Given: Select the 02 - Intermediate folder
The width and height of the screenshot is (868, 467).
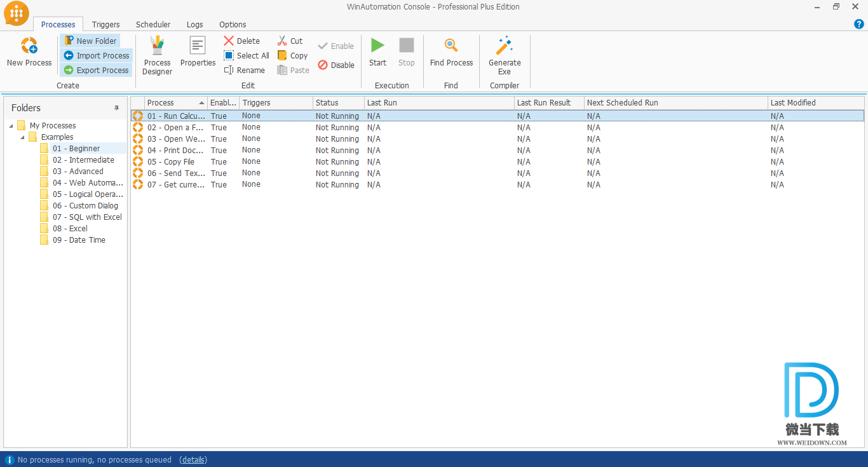Looking at the screenshot, I should click(83, 160).
